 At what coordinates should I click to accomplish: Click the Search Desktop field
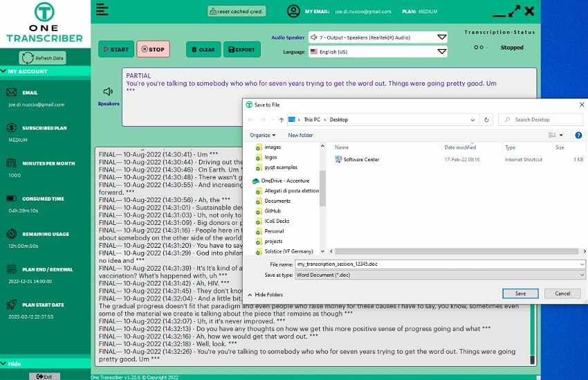tap(541, 120)
